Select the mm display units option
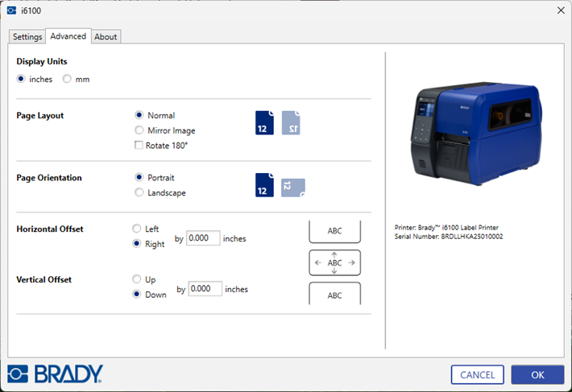572x392 pixels. (x=68, y=79)
